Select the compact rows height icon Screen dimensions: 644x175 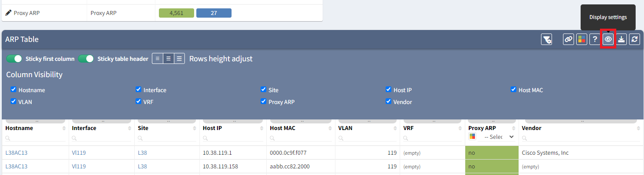click(x=158, y=59)
